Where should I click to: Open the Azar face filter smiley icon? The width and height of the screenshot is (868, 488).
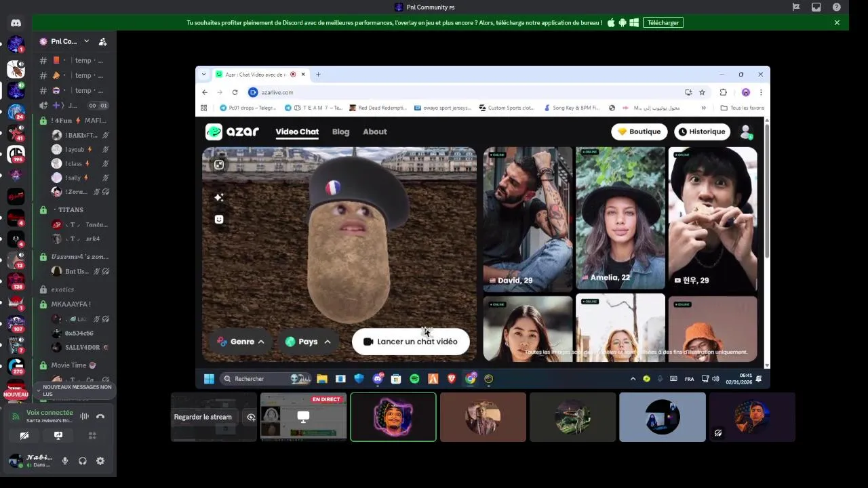(x=218, y=219)
